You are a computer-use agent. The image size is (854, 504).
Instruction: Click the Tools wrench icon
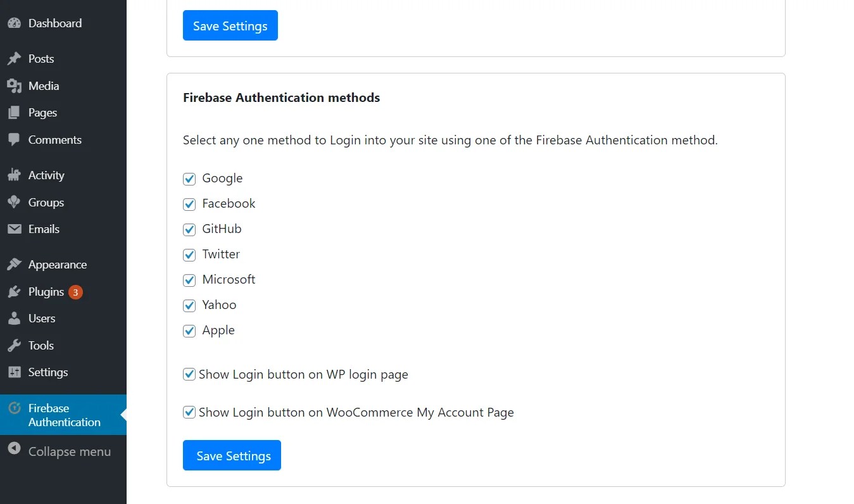(14, 346)
